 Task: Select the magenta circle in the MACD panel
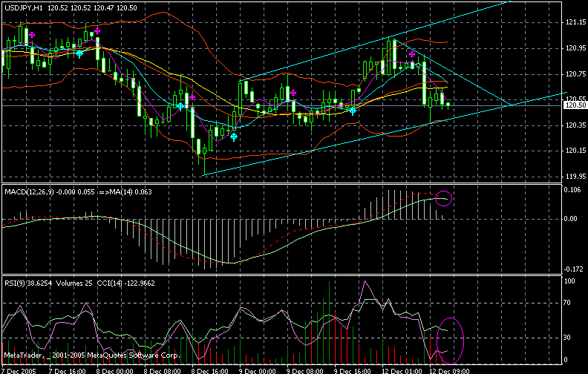pos(443,197)
